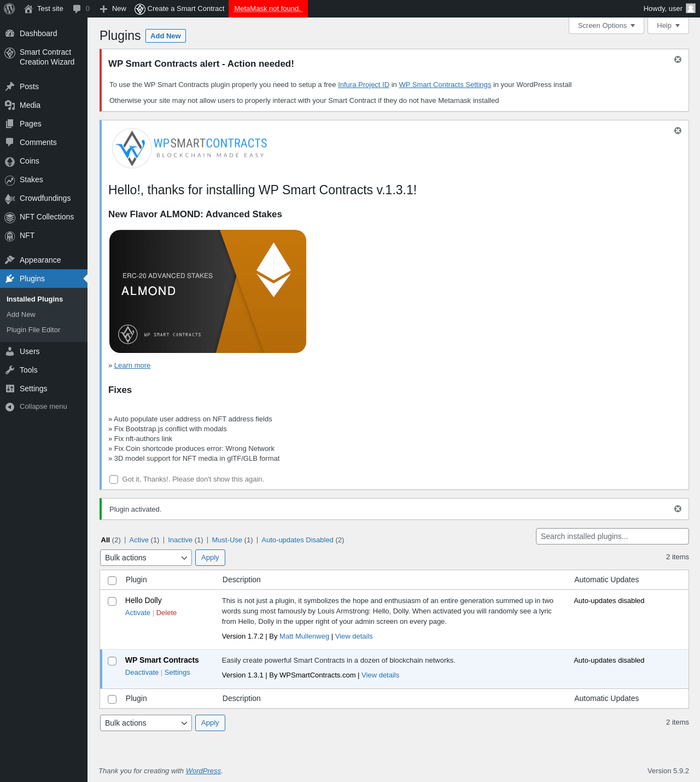Image resolution: width=700 pixels, height=782 pixels.
Task: Open Comments in sidebar
Action: point(44,142)
